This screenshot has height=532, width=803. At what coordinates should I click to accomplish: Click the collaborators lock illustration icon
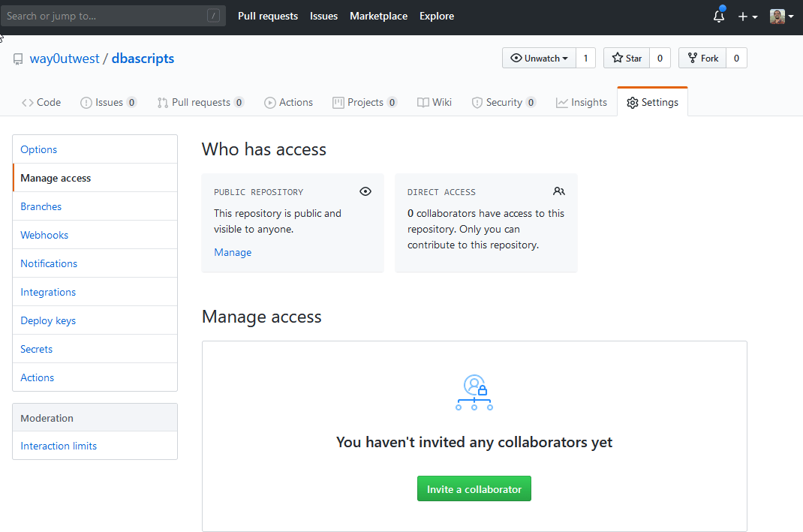pos(474,392)
